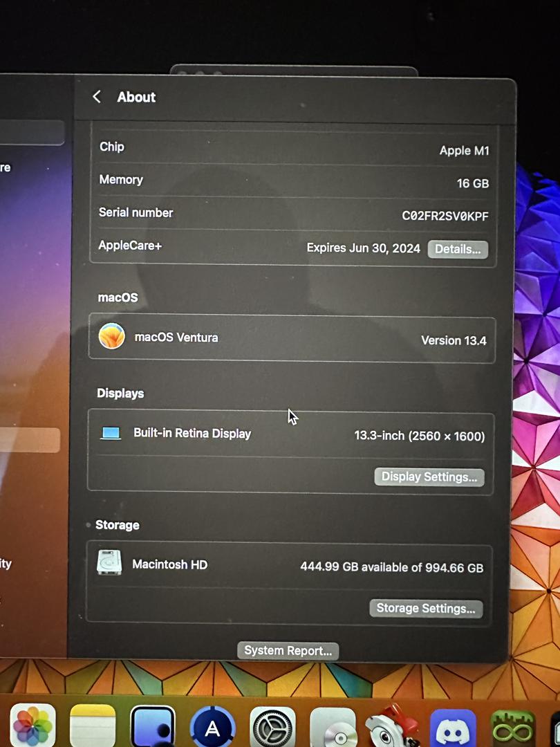
Task: Select the Chip row label
Action: pyautogui.click(x=112, y=147)
